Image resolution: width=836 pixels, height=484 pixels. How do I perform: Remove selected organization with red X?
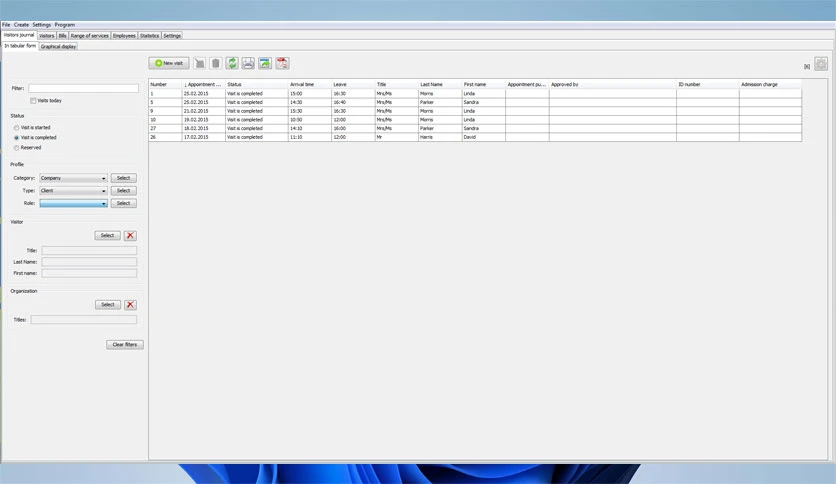(x=130, y=305)
